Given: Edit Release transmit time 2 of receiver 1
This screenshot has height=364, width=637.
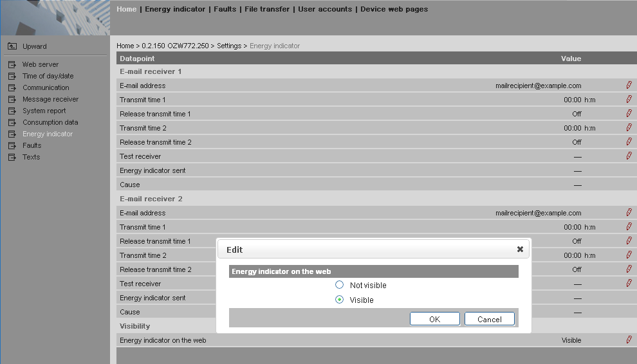Looking at the screenshot, I should click(x=629, y=141).
